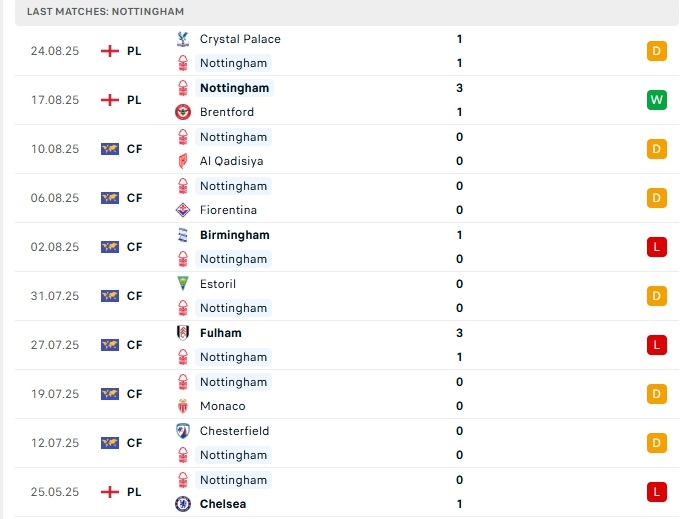Click the Chesterfield club crest
The width and height of the screenshot is (688, 519).
[182, 431]
